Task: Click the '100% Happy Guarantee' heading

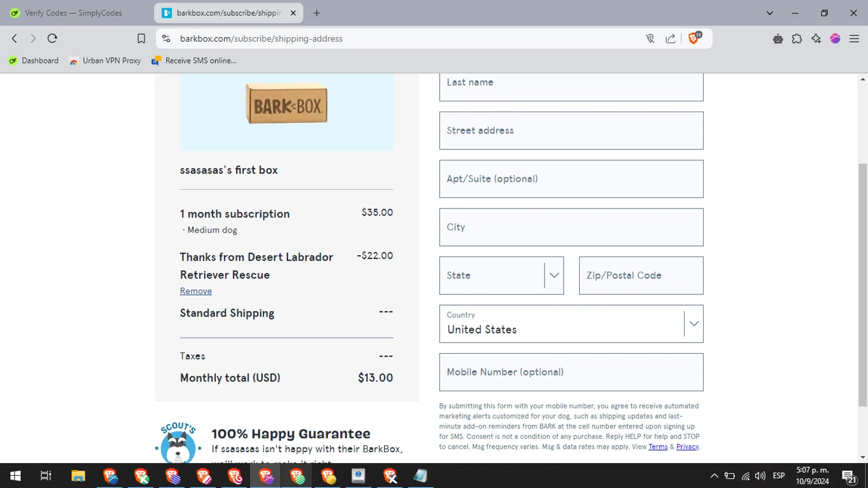Action: point(291,434)
